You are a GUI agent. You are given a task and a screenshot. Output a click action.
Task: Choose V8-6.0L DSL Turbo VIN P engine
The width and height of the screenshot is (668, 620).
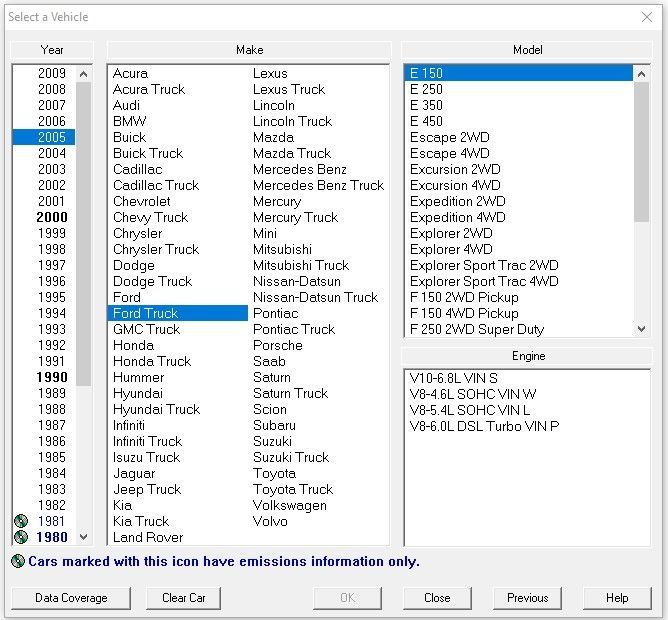(484, 426)
